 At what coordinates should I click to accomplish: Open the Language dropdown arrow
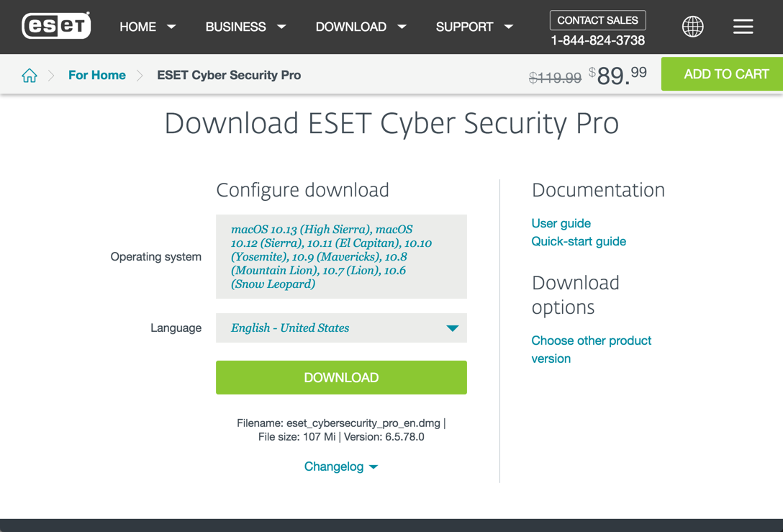pos(453,328)
